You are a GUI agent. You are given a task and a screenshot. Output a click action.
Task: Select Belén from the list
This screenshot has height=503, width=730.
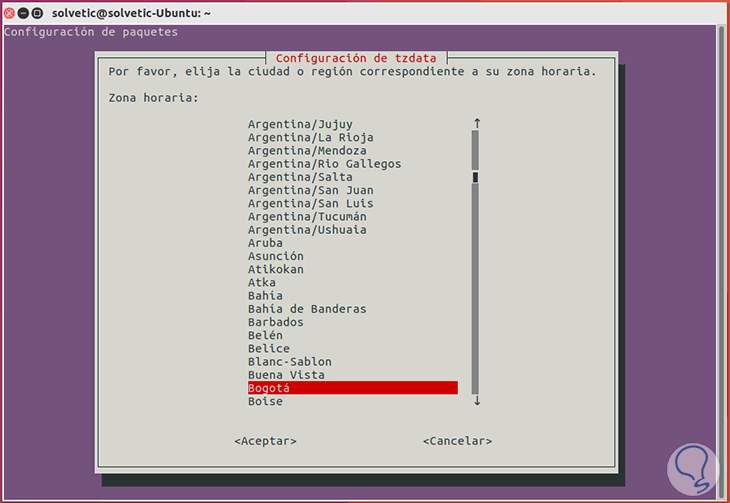(x=265, y=335)
